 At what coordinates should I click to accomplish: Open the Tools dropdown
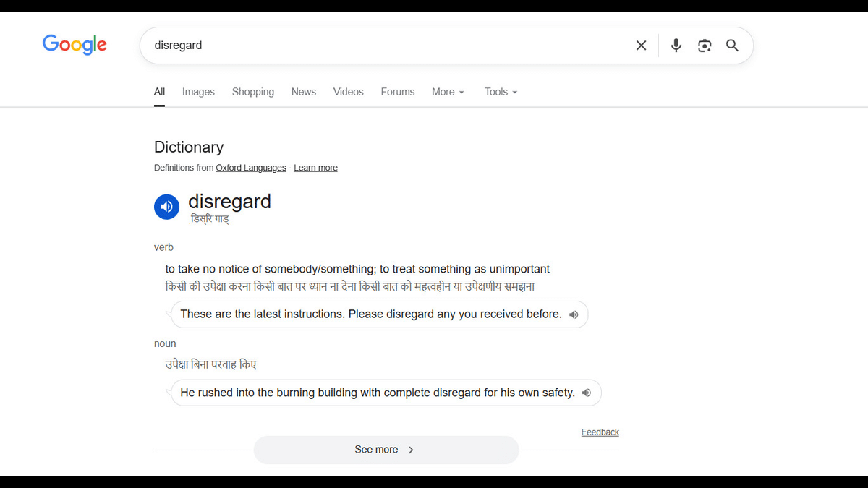(501, 92)
